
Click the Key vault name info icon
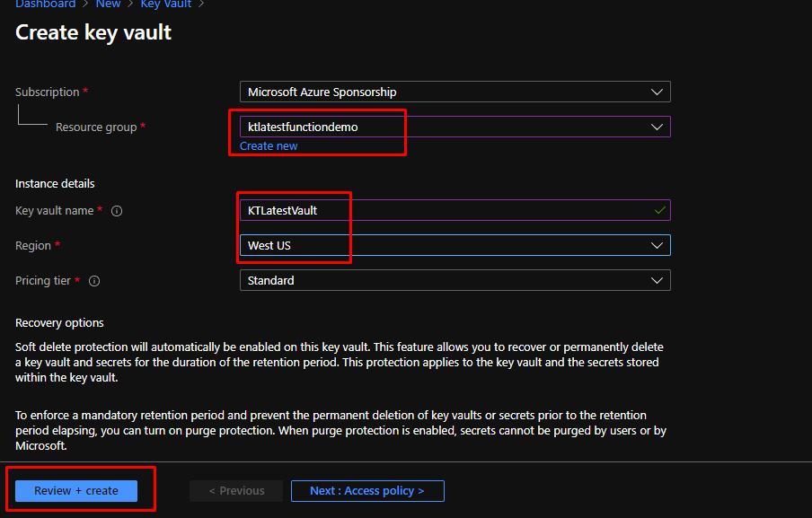[117, 211]
